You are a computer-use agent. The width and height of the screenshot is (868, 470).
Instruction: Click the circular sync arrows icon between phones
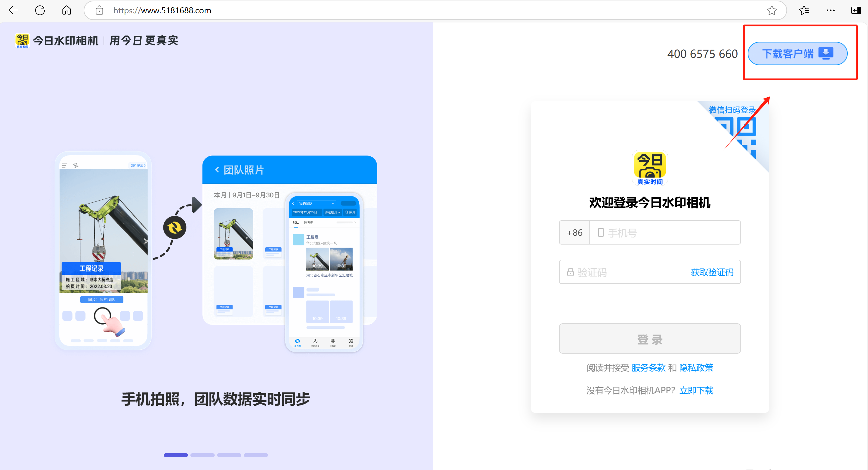[x=175, y=227]
